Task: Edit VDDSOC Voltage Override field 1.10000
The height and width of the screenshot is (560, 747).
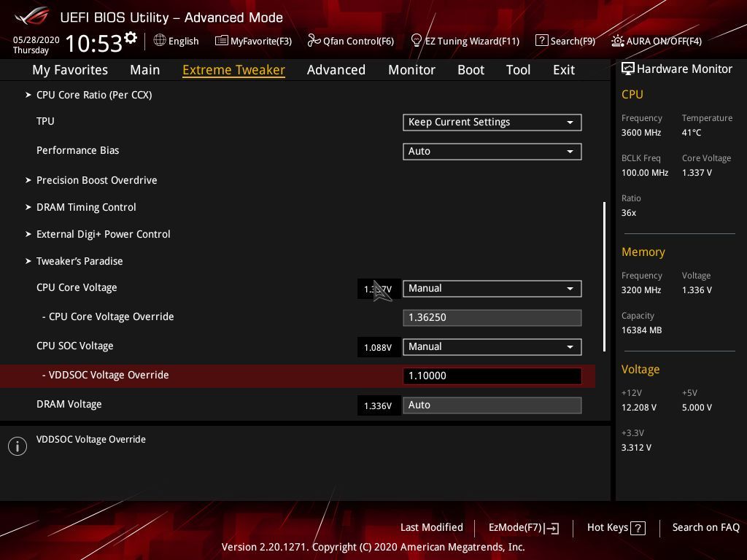Action: pyautogui.click(x=492, y=376)
